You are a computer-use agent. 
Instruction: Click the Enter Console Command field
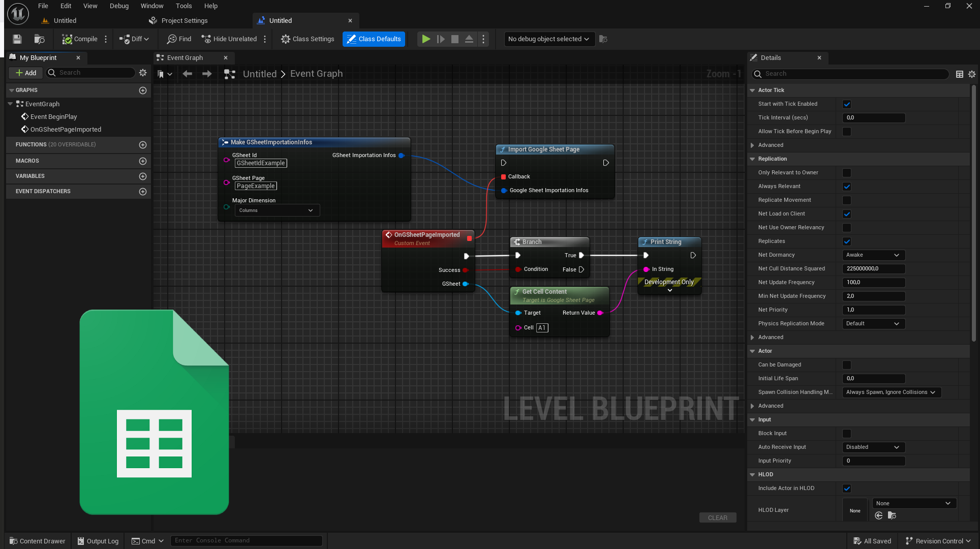(247, 541)
